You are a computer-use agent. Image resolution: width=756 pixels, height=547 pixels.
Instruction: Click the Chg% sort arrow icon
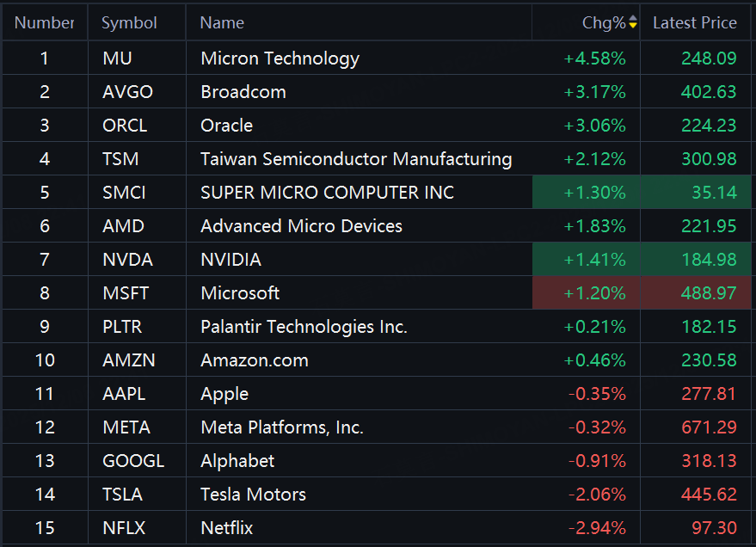click(x=633, y=22)
